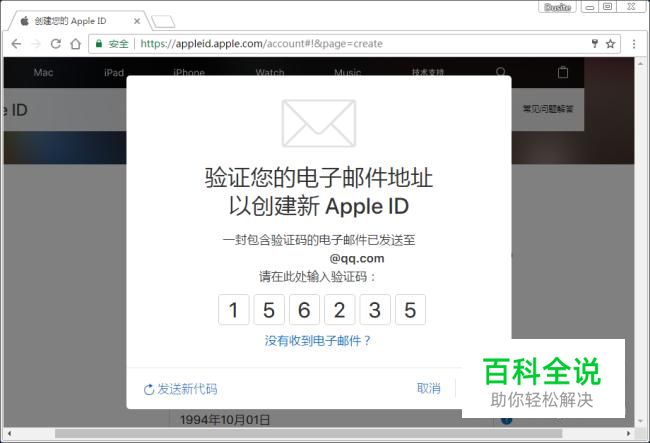Viewport: 650px width, 443px height.
Task: Click 取消 to cancel verification
Action: tap(429, 388)
